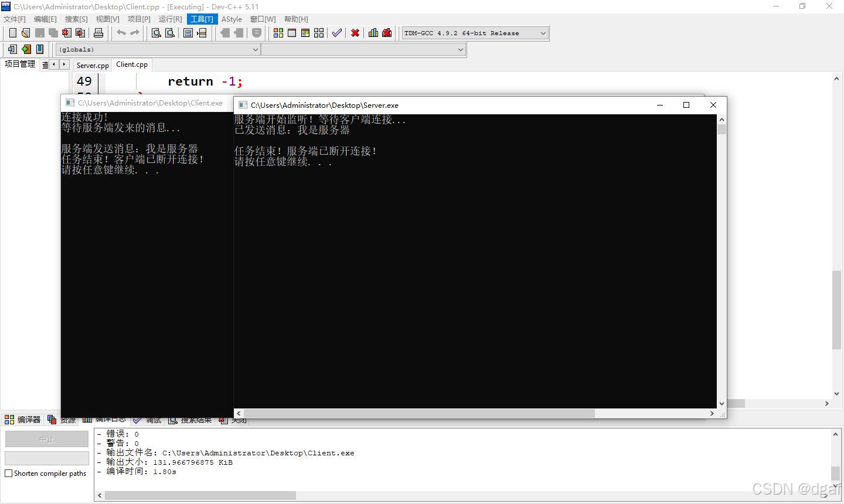Toggle the Shorten compiler paths checkbox
844x504 pixels.
(9, 473)
